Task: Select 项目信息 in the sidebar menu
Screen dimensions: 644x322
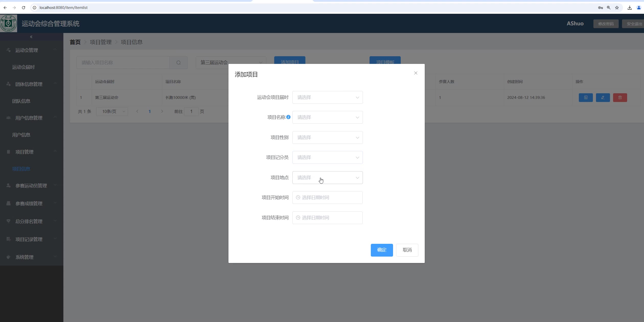Action: (x=21, y=169)
